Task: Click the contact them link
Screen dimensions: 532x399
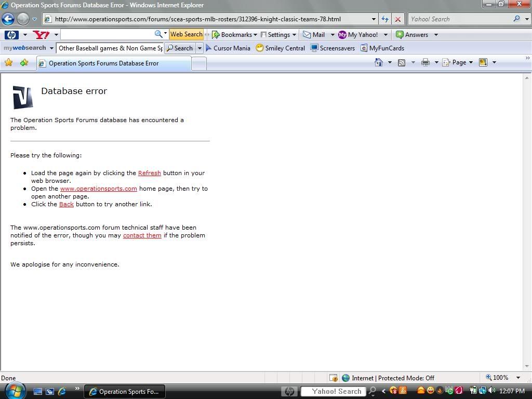Action: tap(142, 235)
